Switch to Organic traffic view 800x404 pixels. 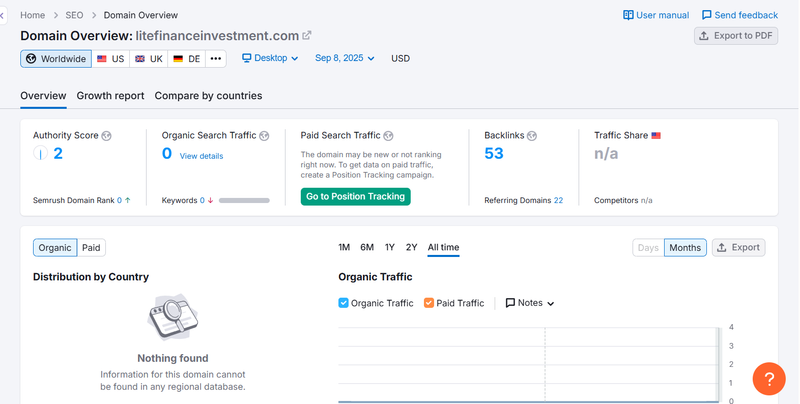(x=55, y=247)
